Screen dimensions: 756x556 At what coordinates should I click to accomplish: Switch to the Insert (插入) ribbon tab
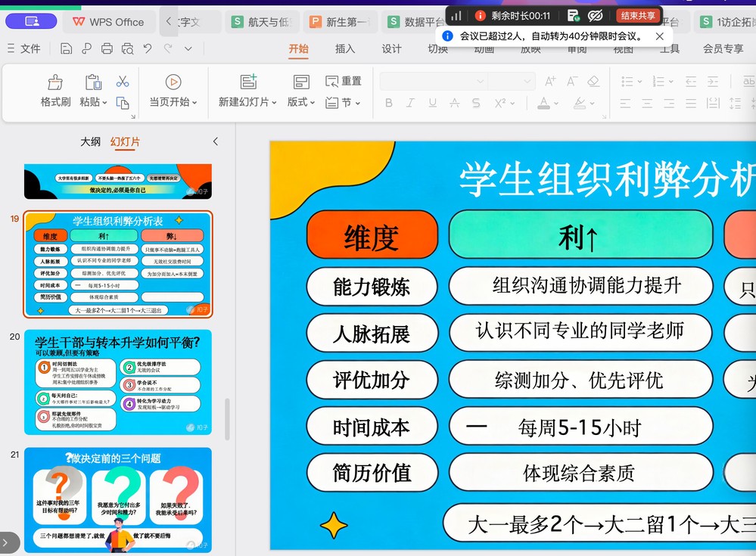click(345, 48)
